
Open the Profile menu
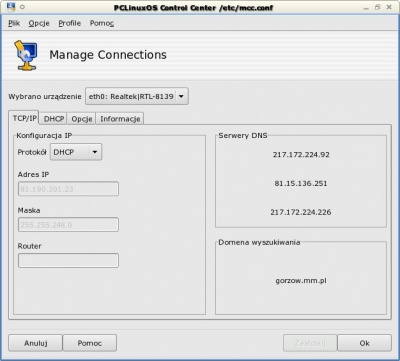[70, 23]
